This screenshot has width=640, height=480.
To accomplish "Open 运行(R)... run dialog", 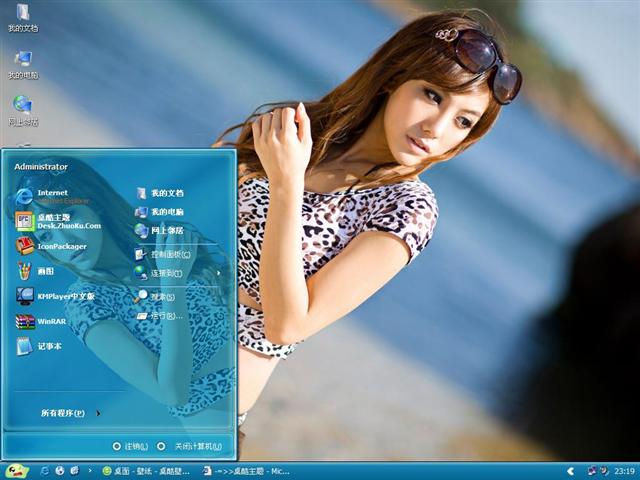I will coord(160,316).
